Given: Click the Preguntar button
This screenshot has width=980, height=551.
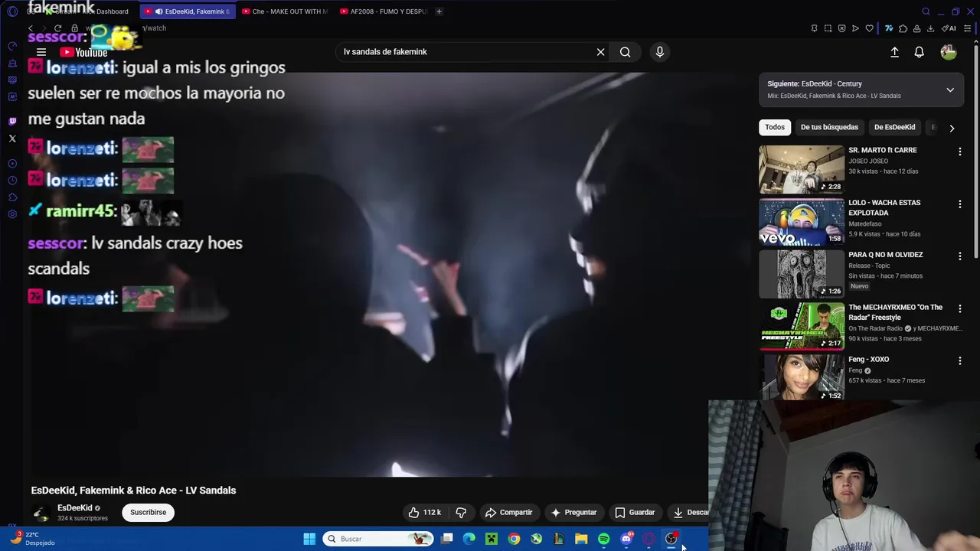Looking at the screenshot, I should (x=573, y=513).
